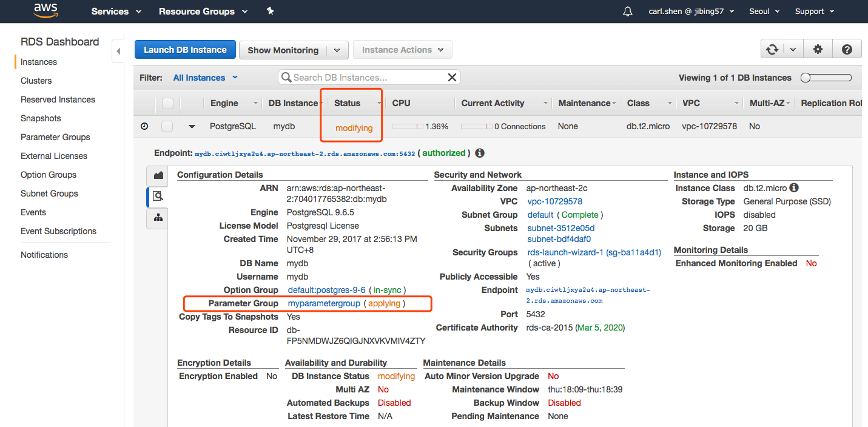Go to Clusters in the sidebar
The width and height of the screenshot is (868, 427).
36,81
